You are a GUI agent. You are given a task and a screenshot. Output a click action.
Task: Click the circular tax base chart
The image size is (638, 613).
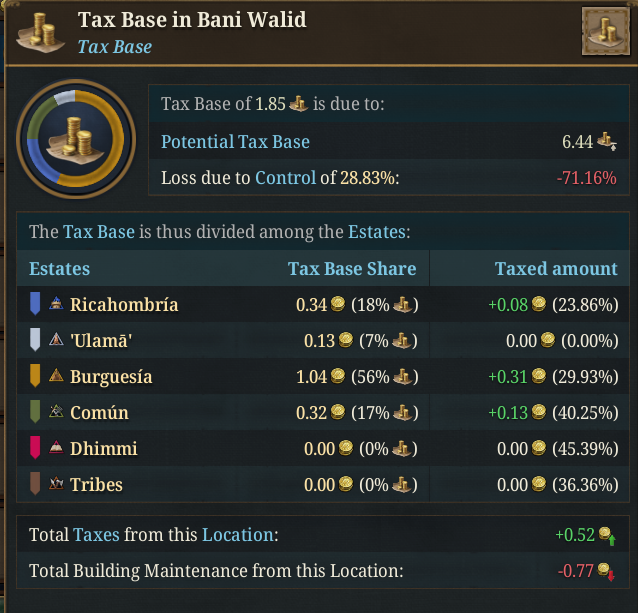click(x=76, y=139)
